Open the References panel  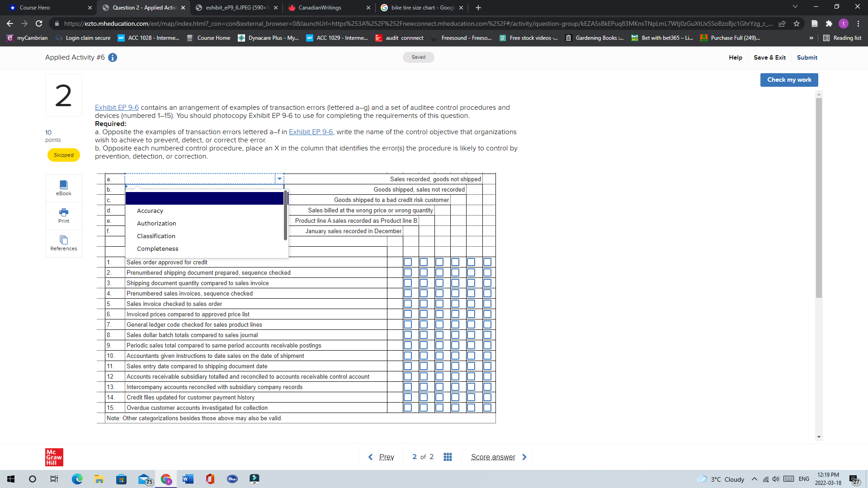[63, 243]
